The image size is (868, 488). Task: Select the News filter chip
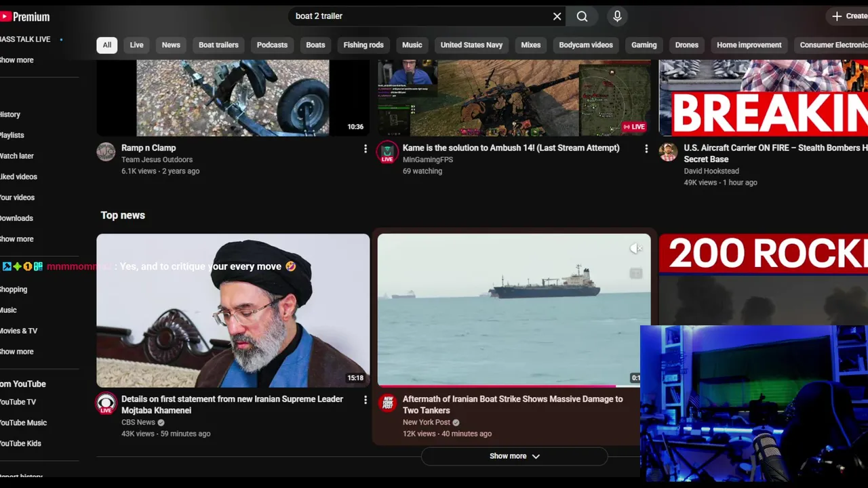click(171, 45)
